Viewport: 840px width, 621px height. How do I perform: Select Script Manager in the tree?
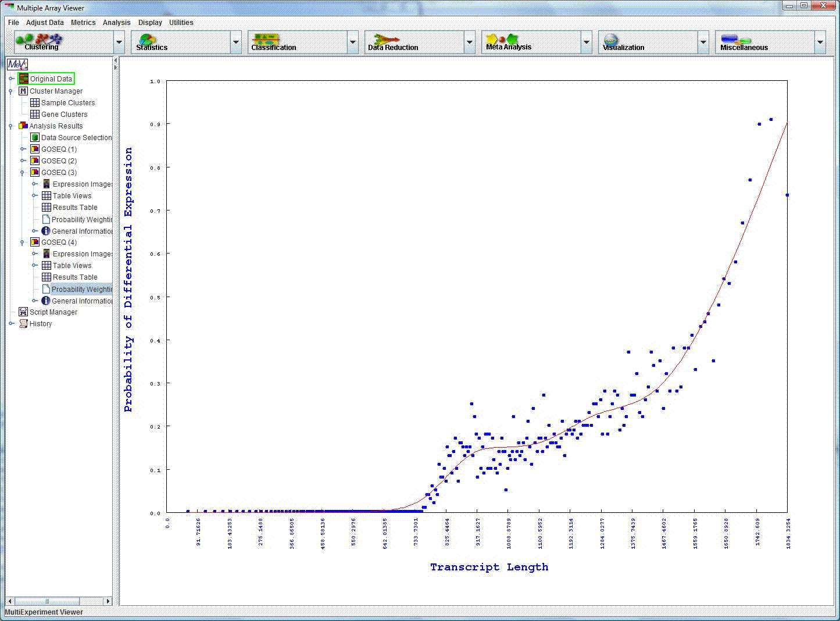[53, 312]
